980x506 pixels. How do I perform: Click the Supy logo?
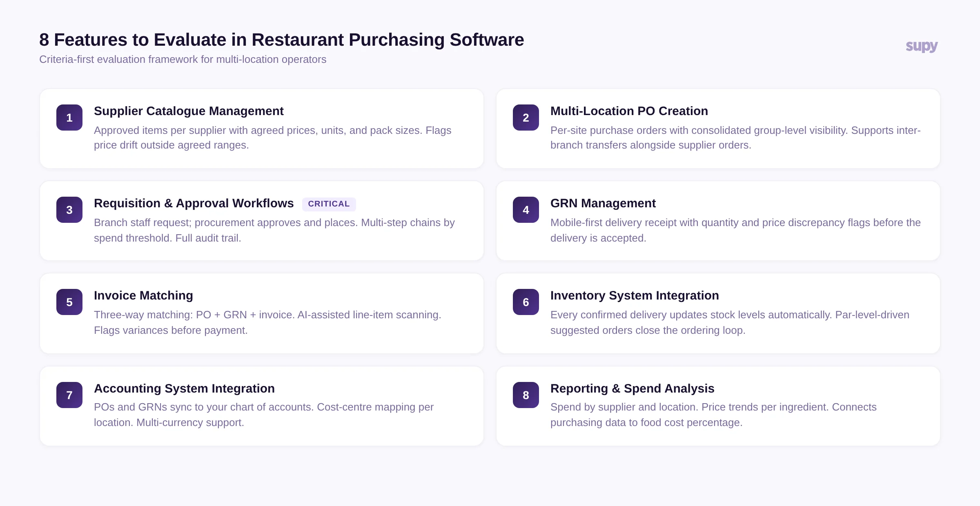(922, 46)
